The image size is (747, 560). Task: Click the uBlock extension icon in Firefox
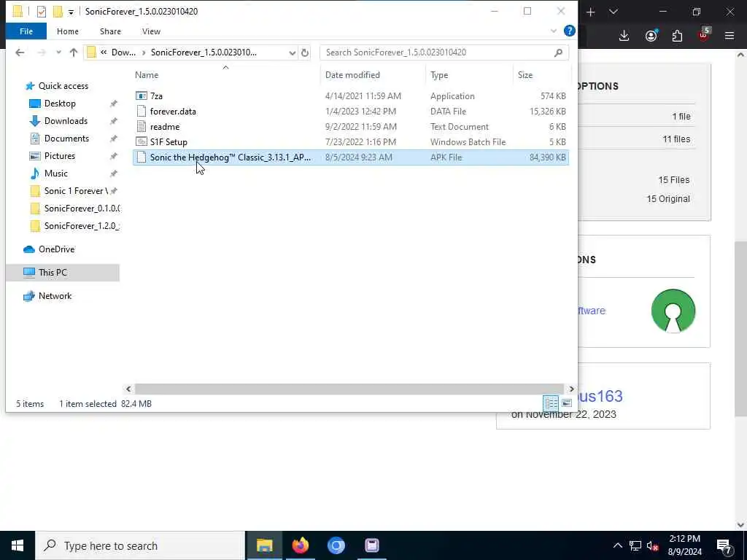pos(704,35)
